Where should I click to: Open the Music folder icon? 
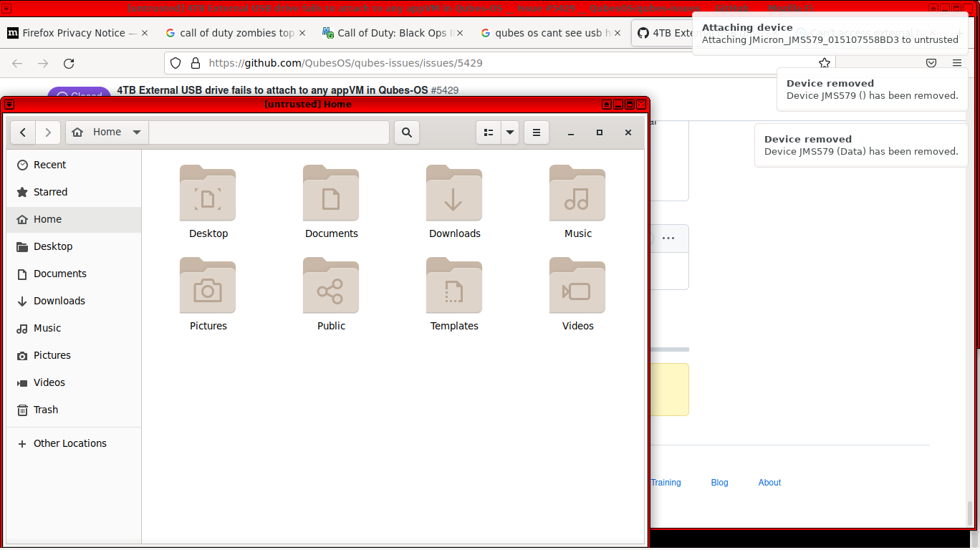point(577,193)
